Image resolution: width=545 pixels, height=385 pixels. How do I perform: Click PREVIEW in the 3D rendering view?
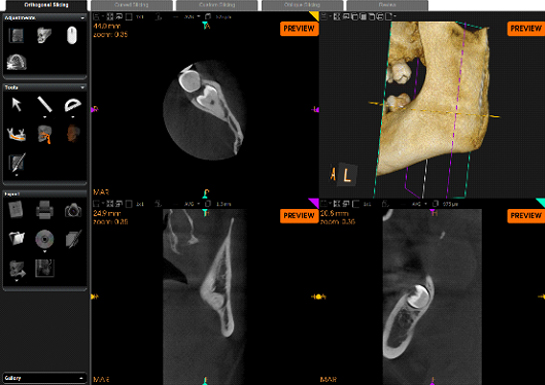click(x=526, y=28)
